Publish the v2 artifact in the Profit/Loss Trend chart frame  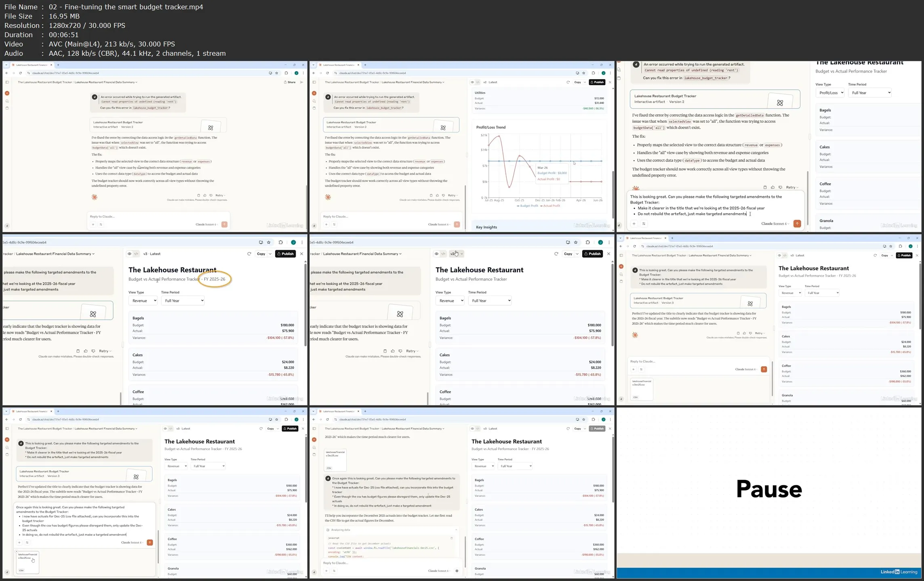pyautogui.click(x=597, y=82)
